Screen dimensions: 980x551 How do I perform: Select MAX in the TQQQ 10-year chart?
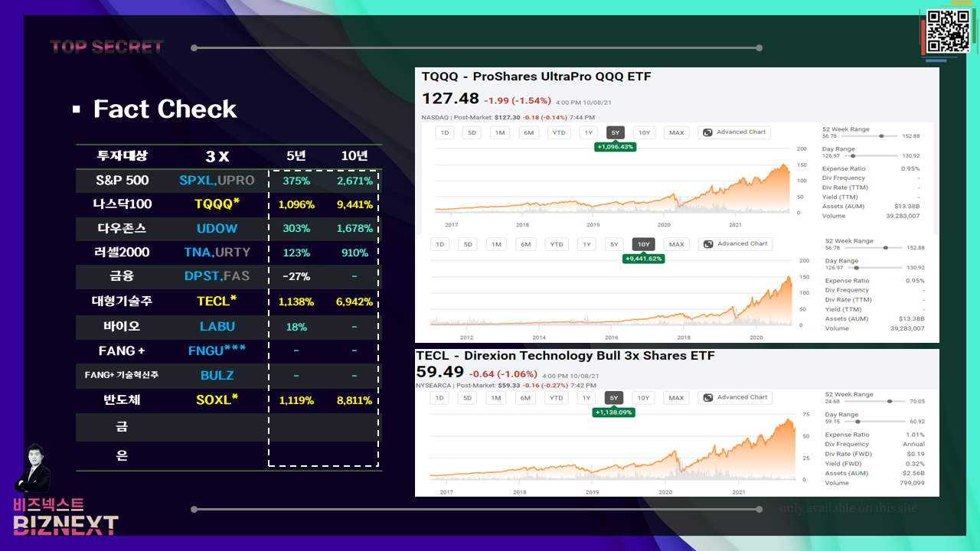(676, 244)
